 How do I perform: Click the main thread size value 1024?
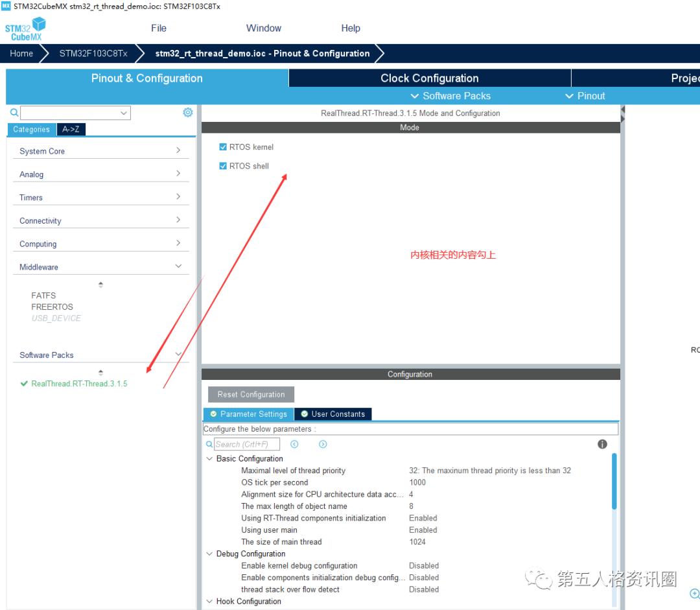pos(417,542)
